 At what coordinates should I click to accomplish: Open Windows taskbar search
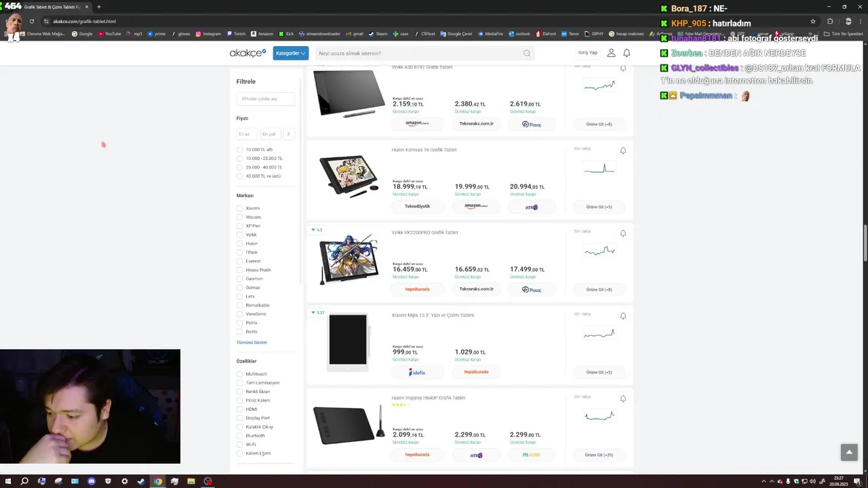pos(24,481)
